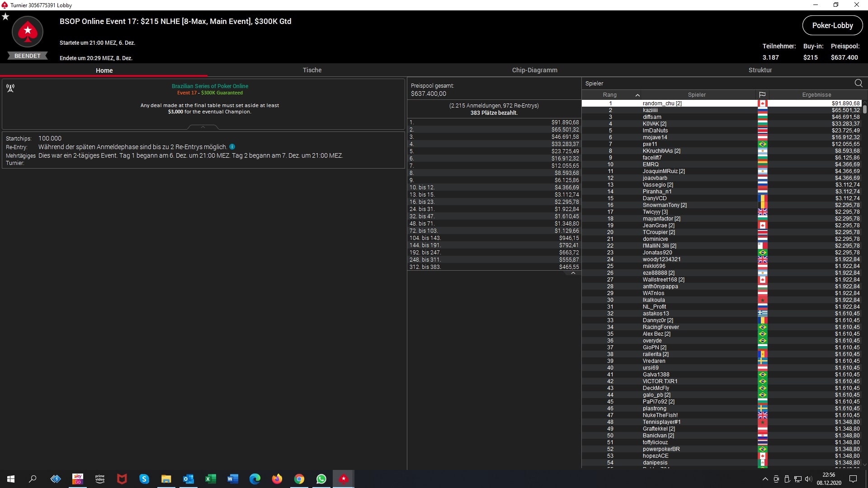Switch to the Home tab
The height and width of the screenshot is (488, 868).
tap(104, 70)
